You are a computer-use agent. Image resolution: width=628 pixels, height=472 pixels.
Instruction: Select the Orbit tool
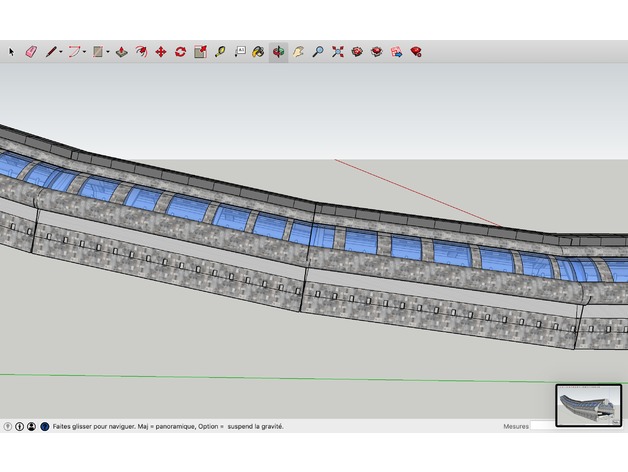pyautogui.click(x=278, y=51)
